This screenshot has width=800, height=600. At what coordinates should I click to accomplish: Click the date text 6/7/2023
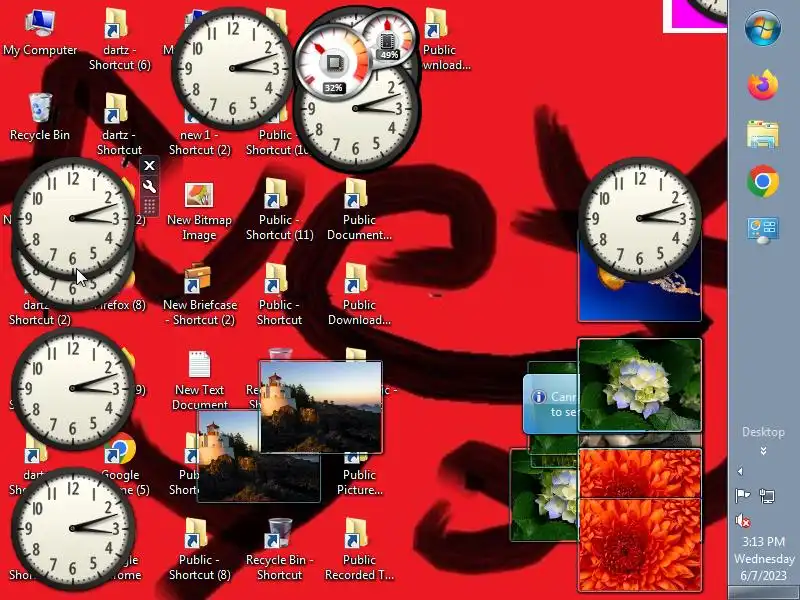pyautogui.click(x=763, y=576)
